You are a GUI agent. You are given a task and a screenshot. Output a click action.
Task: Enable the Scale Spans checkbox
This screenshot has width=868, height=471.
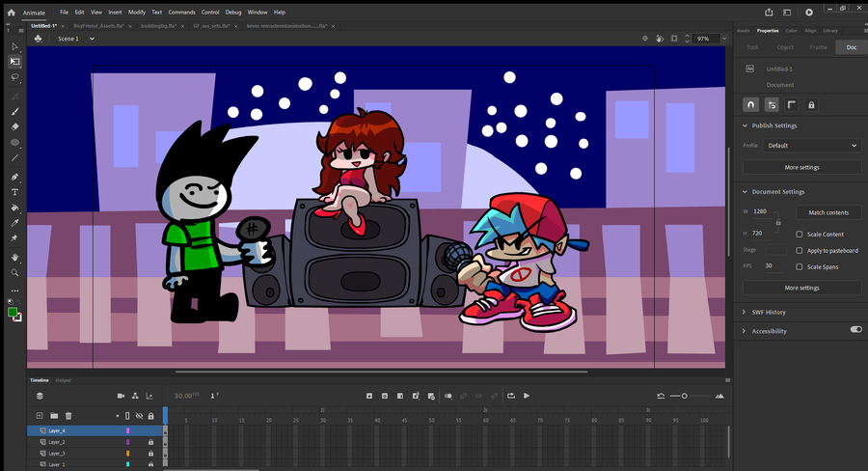[x=800, y=266]
